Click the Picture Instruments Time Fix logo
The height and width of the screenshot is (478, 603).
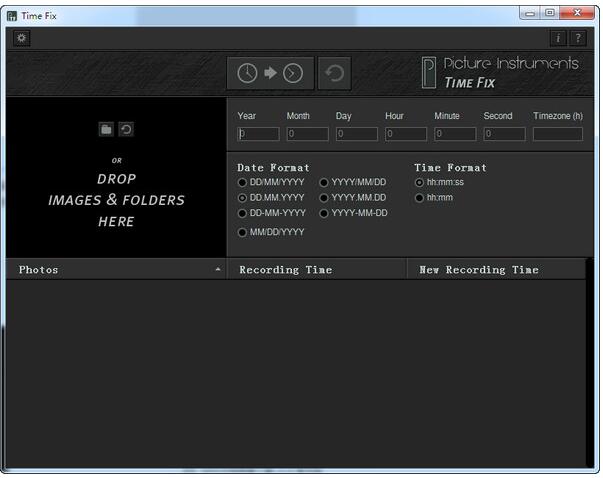pos(500,73)
